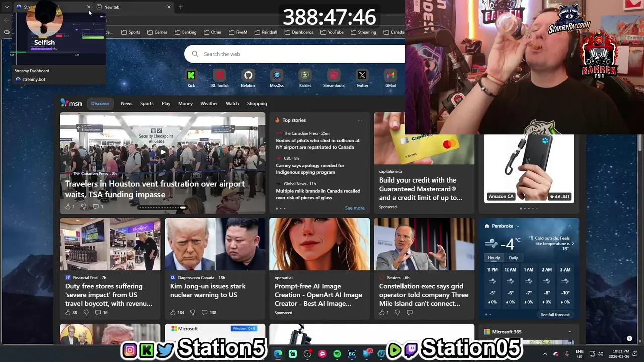Open the Capital One Mastercard ad
Screen dimensions: 644x362
[x=424, y=162]
